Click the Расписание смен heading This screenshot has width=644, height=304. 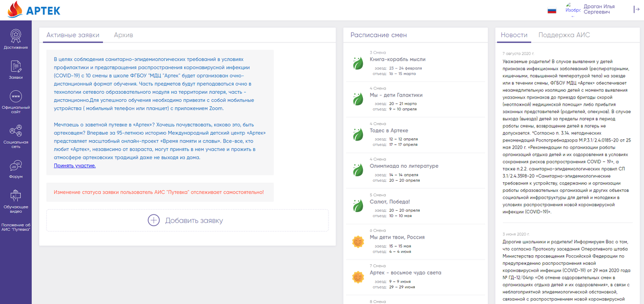tap(378, 35)
